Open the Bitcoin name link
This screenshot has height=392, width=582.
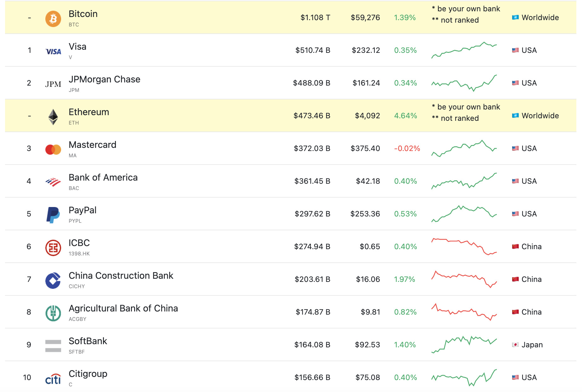[83, 14]
